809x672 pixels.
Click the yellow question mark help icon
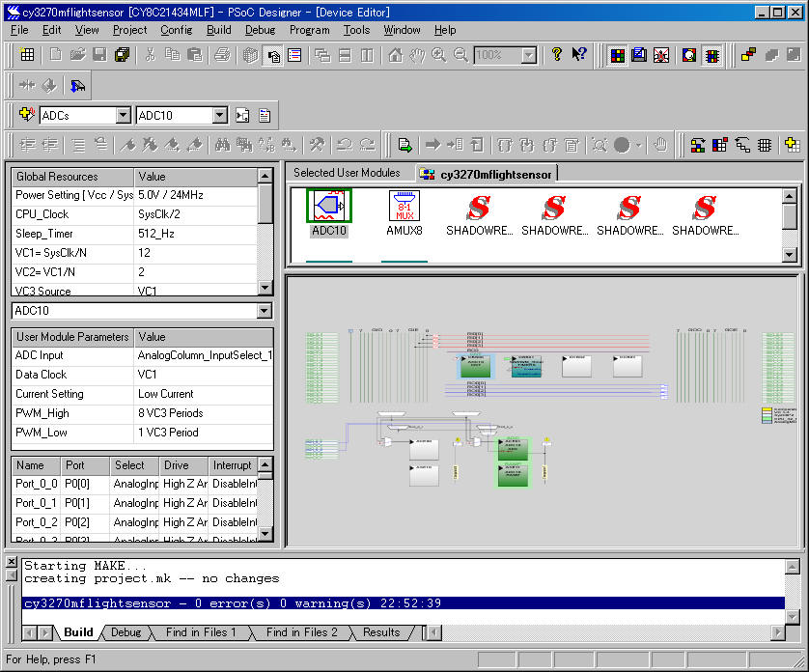(x=556, y=54)
